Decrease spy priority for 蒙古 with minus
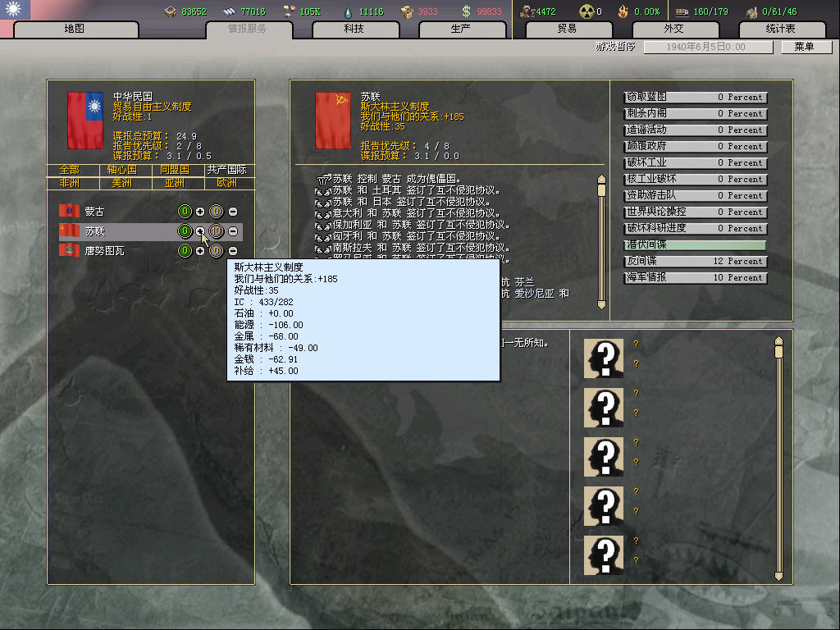Viewport: 840px width, 630px height. (233, 212)
